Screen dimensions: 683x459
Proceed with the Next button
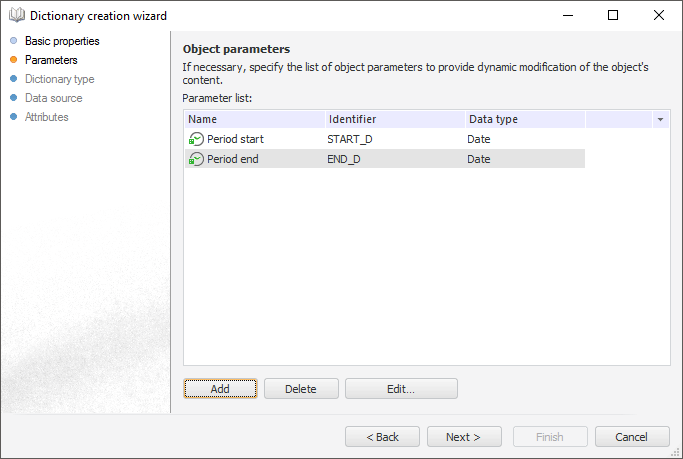pyautogui.click(x=464, y=437)
